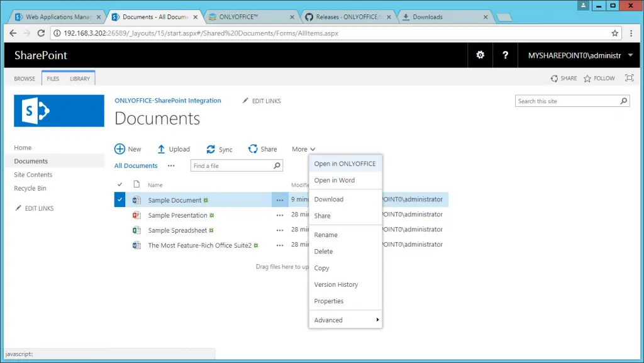Click the Share button in toolbar

pyautogui.click(x=262, y=149)
